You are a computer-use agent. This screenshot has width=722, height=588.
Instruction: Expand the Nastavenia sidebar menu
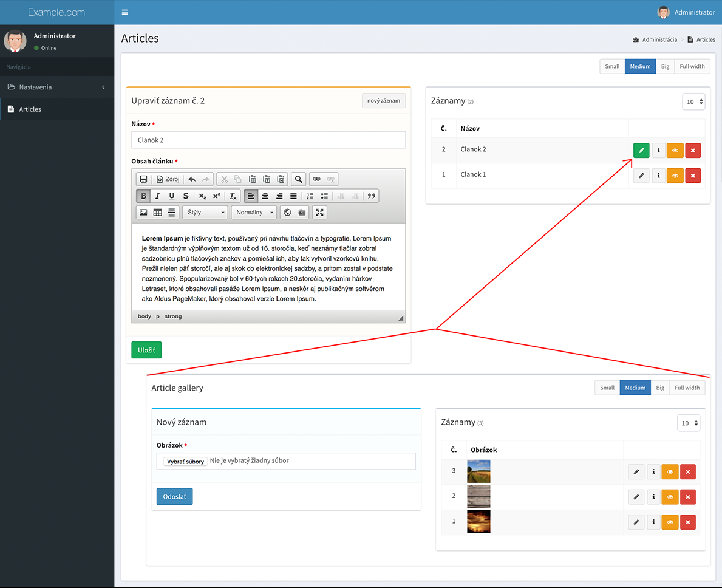(57, 87)
